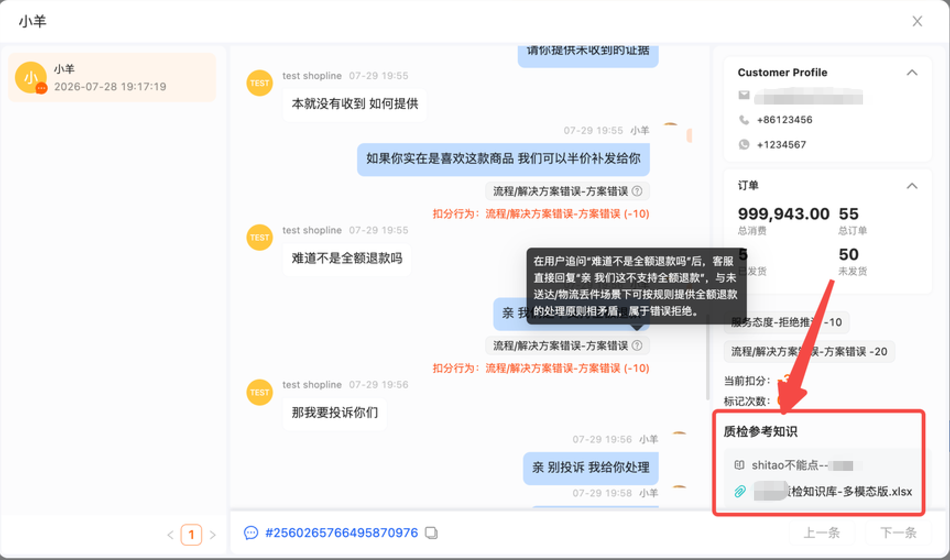Click message 亲 别投诉 我给你处理
Viewport: 950px width, 560px height.
pos(591,468)
